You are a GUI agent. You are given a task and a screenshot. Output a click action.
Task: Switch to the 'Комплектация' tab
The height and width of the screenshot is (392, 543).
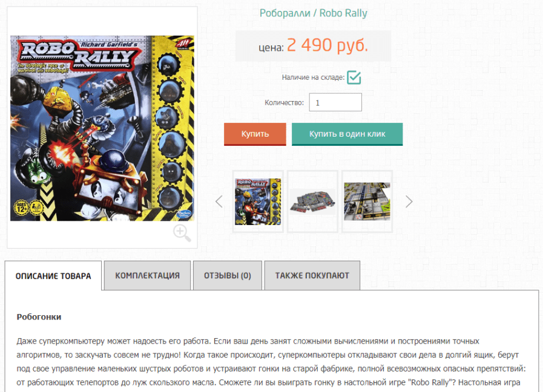click(x=147, y=275)
